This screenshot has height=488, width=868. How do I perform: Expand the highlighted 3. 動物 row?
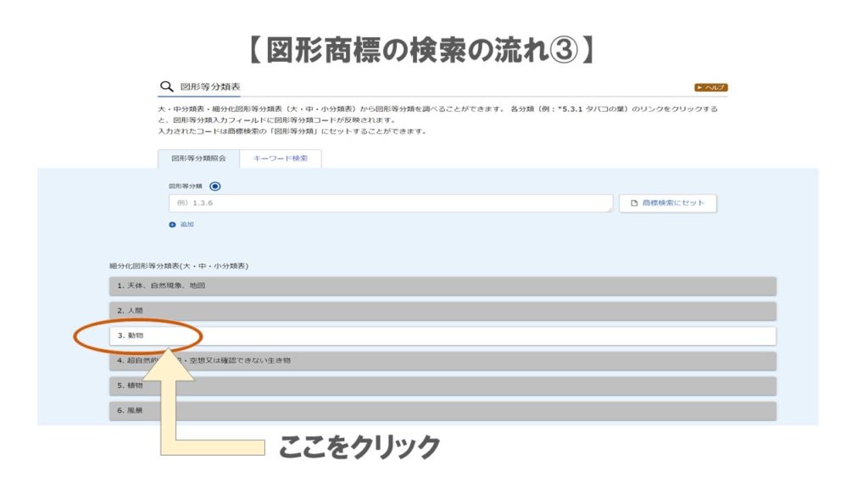tap(442, 335)
